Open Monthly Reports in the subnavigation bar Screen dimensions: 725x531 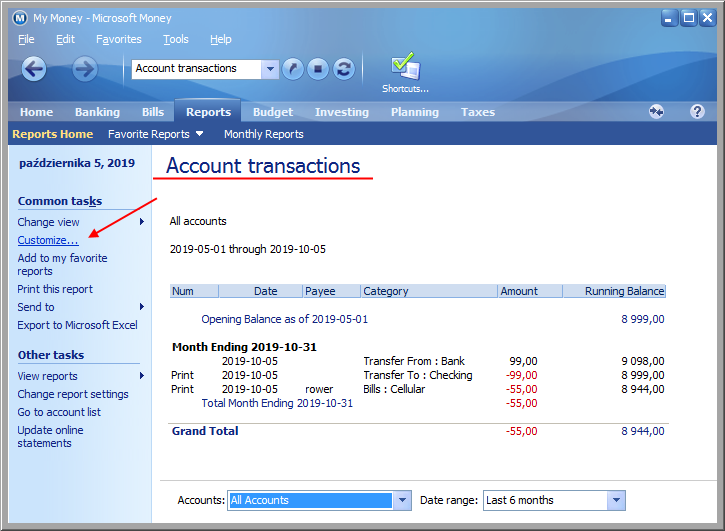263,134
